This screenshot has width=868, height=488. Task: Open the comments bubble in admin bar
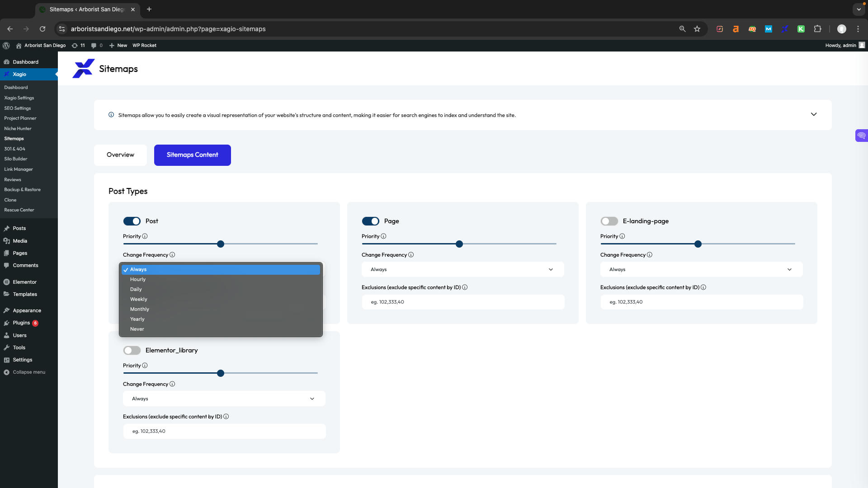[x=97, y=45]
